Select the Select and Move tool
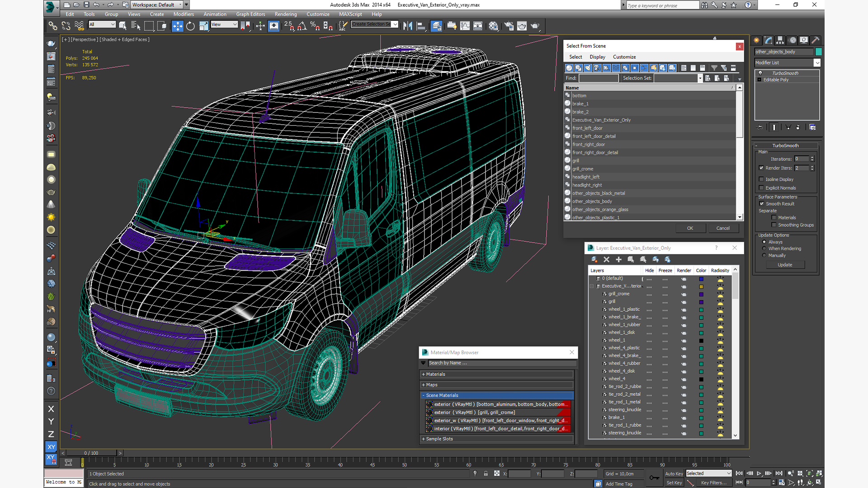Viewport: 868px width, 488px height. [x=177, y=26]
